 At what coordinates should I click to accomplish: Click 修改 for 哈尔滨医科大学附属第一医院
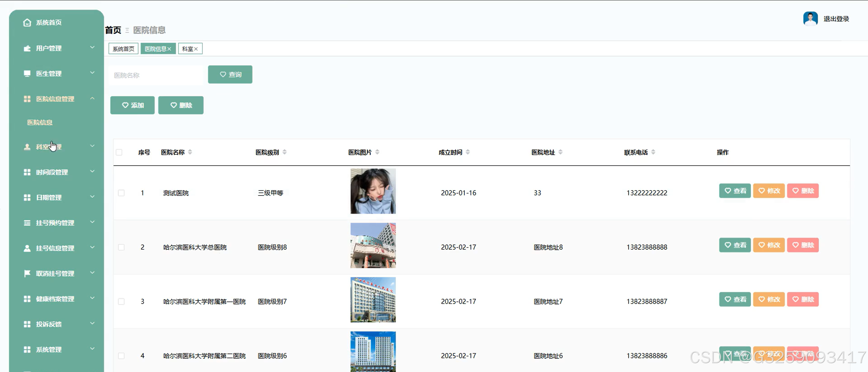(x=769, y=299)
